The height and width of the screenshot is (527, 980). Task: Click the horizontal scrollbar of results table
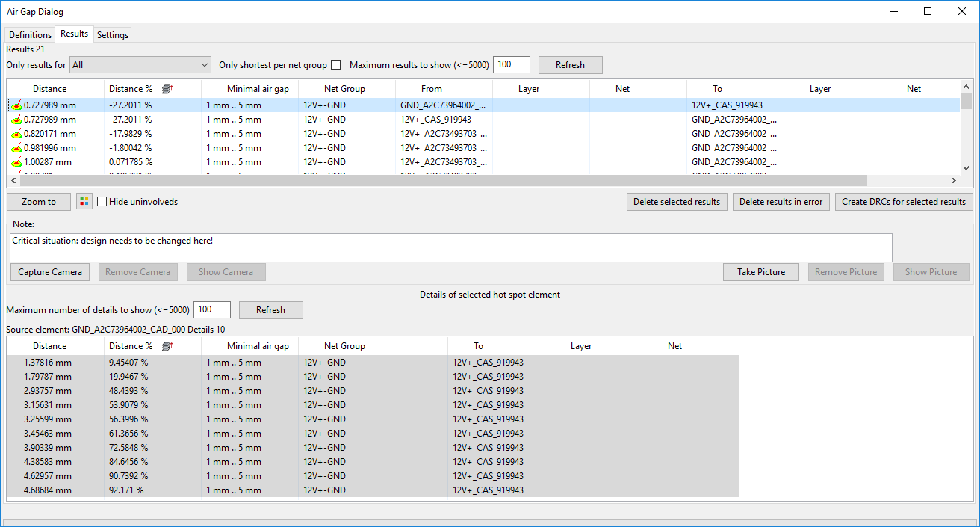(444, 181)
